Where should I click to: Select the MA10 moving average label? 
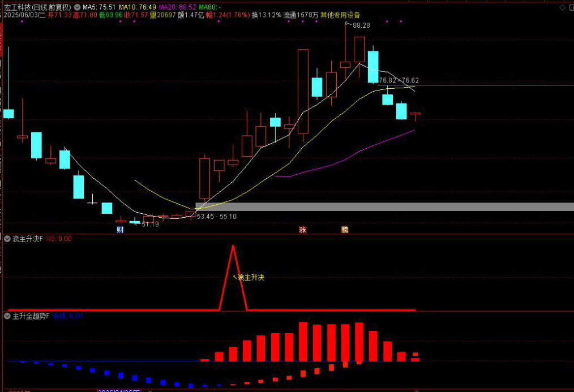pos(137,7)
